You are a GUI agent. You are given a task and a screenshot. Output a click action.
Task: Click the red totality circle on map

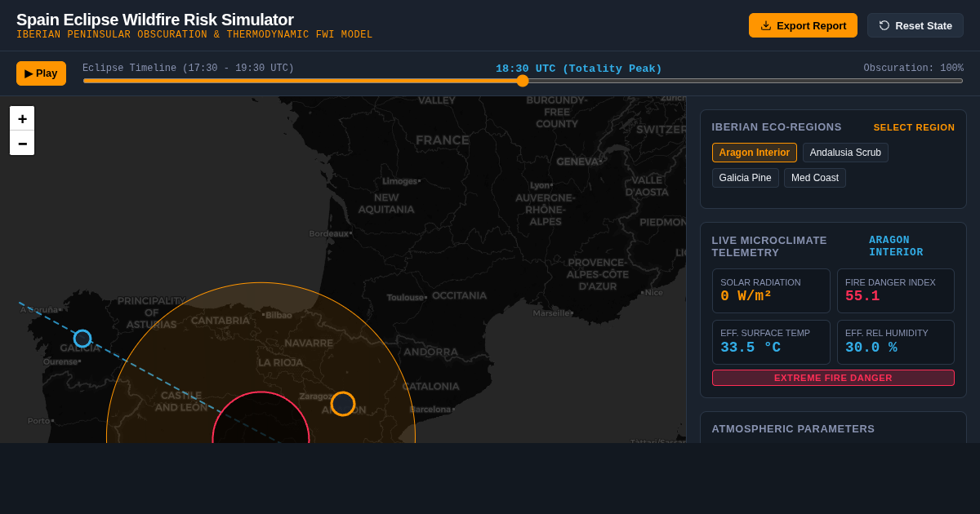pyautogui.click(x=261, y=418)
